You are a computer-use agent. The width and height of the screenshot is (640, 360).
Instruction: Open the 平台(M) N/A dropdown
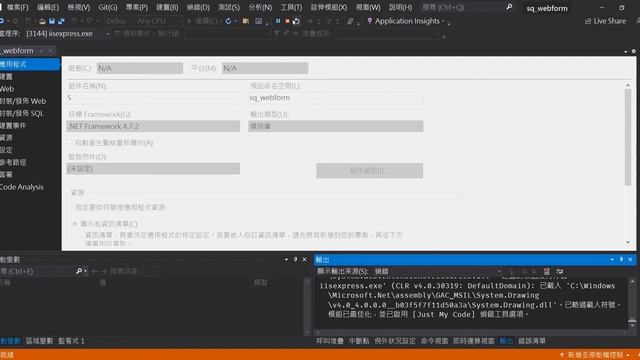tap(265, 68)
